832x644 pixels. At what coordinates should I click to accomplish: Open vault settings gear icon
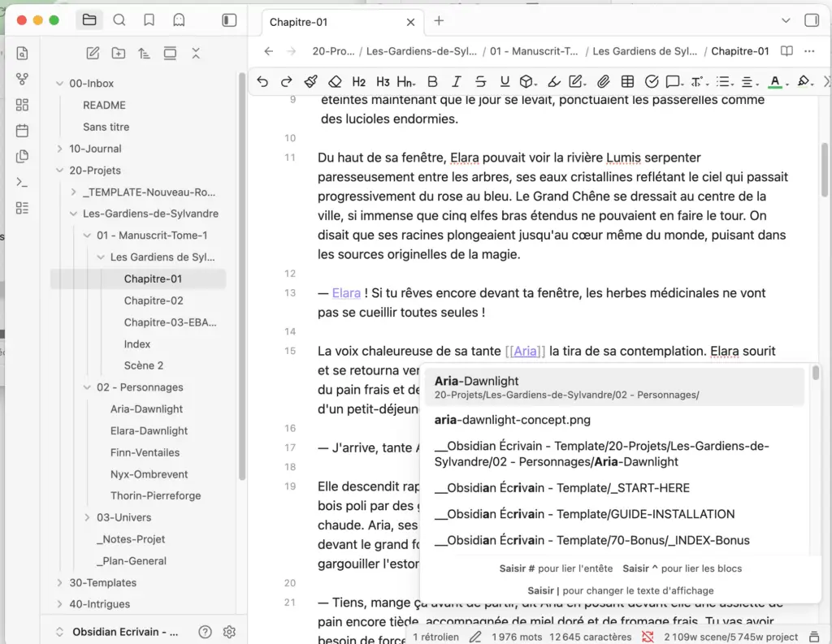point(229,632)
